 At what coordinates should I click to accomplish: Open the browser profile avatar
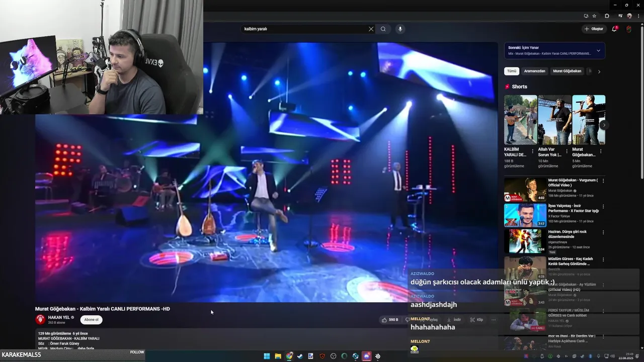[629, 16]
